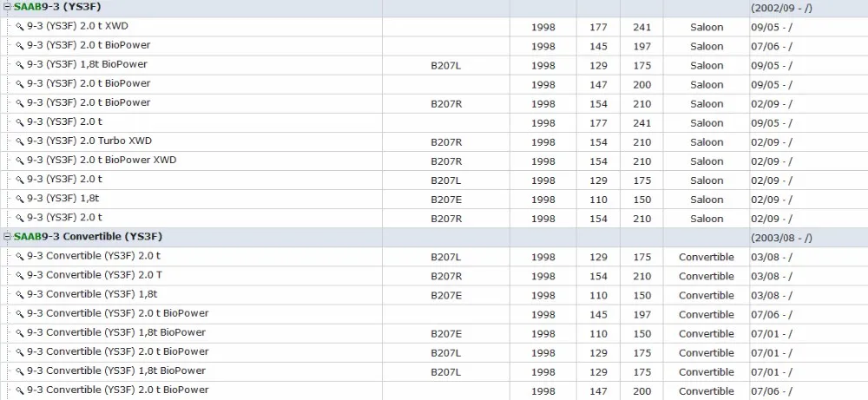Image resolution: width=868 pixels, height=400 pixels.
Task: Click magnifier icon beside 9-3 (YS3F) 2.0 t XWD
Action: [20, 27]
